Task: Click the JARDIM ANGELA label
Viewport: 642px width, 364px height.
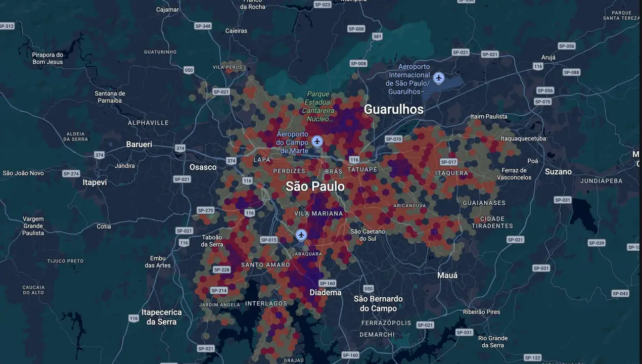Action: click(219, 305)
